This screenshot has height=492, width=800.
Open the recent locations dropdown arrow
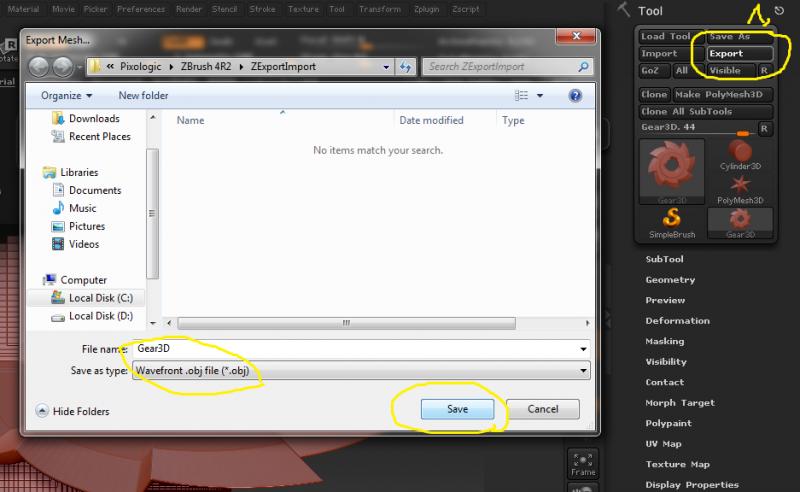pyautogui.click(x=79, y=67)
